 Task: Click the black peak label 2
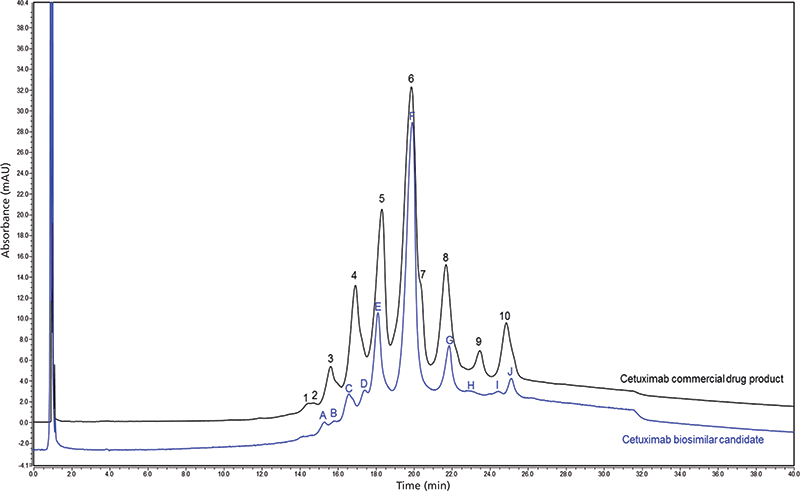coord(315,395)
